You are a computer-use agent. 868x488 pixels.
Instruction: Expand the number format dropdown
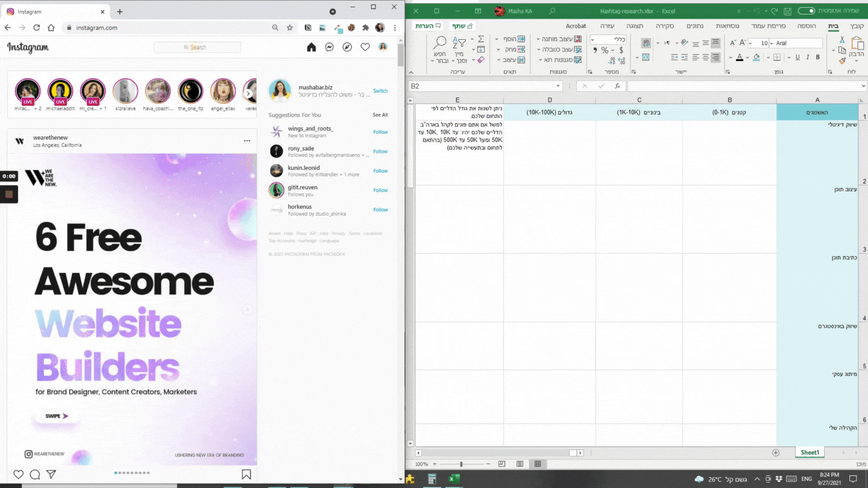593,40
